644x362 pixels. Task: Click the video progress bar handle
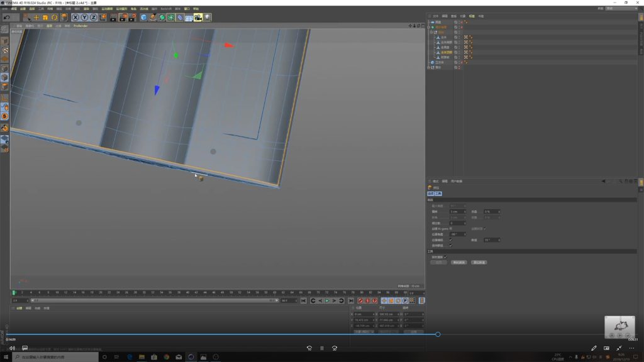pyautogui.click(x=438, y=334)
